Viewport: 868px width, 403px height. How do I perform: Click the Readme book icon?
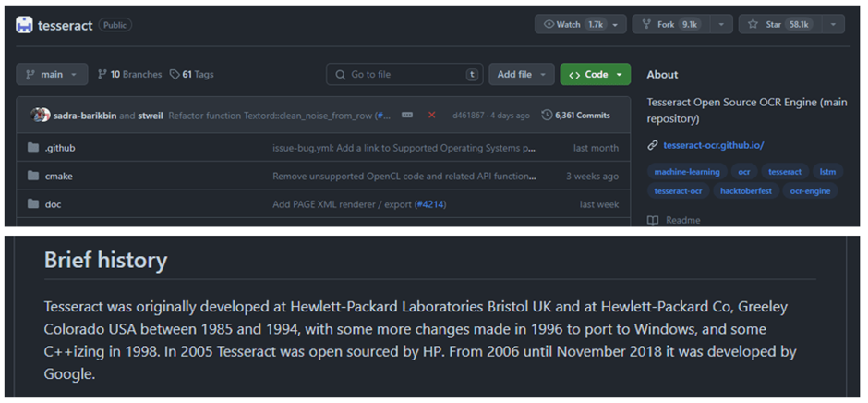653,221
